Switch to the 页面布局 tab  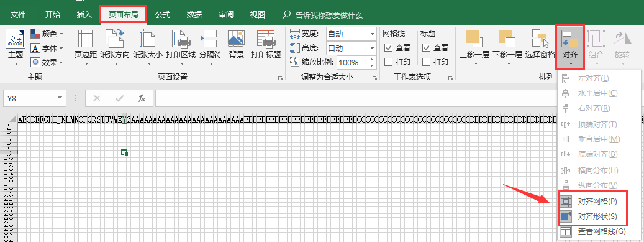(x=124, y=15)
